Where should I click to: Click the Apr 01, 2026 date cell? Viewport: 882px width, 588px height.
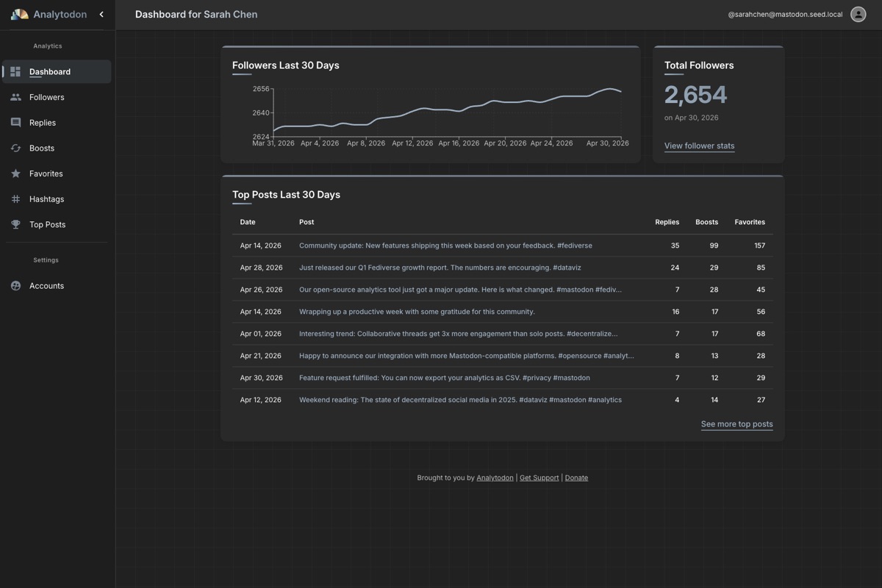(260, 334)
